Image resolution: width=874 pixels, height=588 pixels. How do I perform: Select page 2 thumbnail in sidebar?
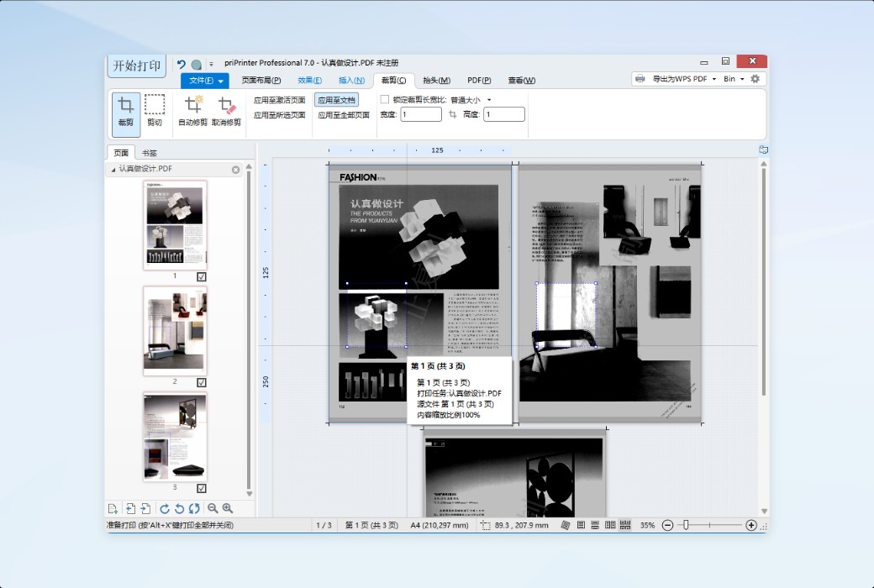[x=175, y=331]
